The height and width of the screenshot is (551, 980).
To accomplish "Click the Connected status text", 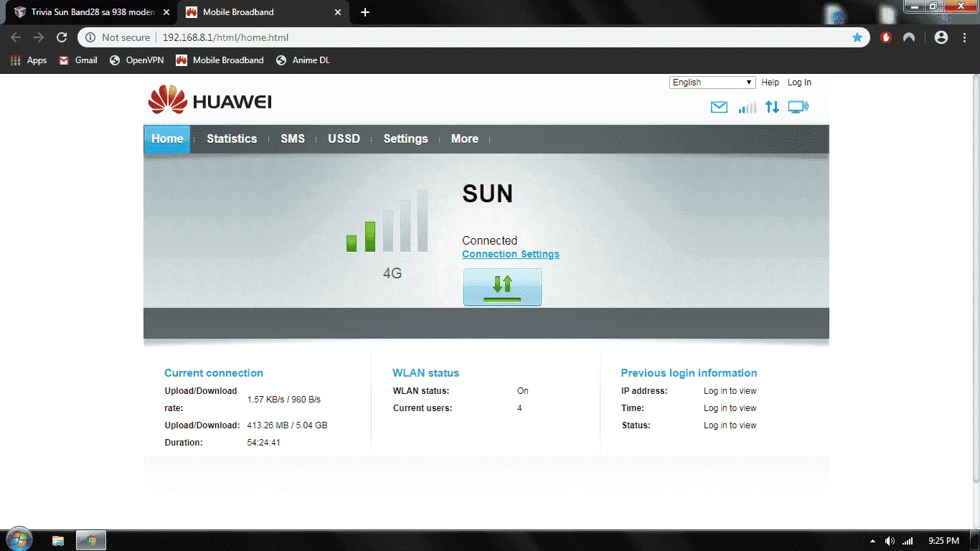I will [x=489, y=241].
